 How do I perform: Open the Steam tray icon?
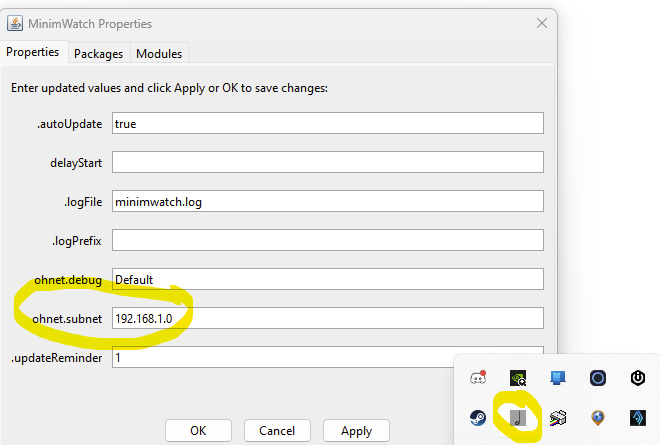[x=478, y=418]
